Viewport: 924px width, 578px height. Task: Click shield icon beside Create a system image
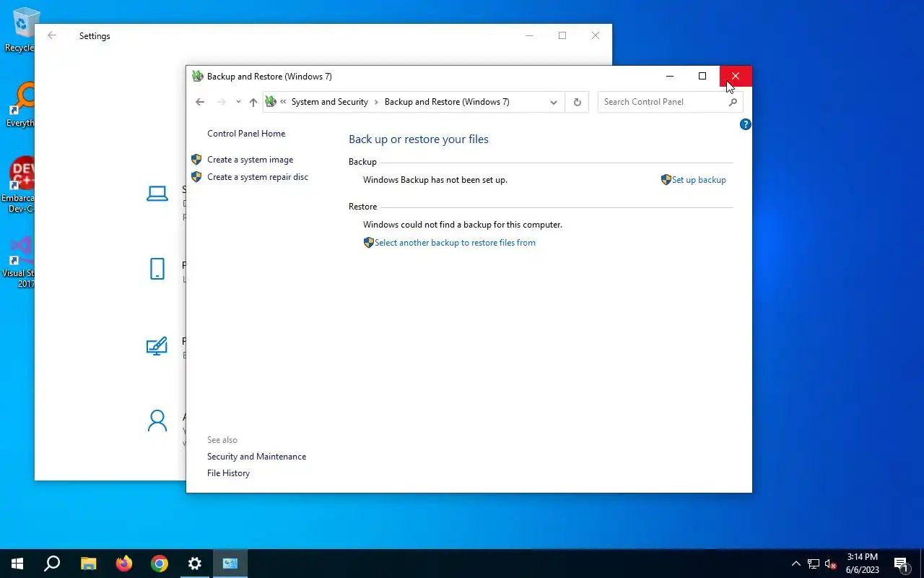click(196, 160)
